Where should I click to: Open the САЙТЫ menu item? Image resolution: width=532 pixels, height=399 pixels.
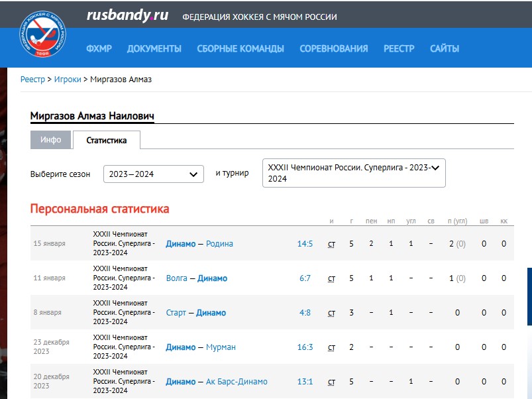[x=444, y=48]
